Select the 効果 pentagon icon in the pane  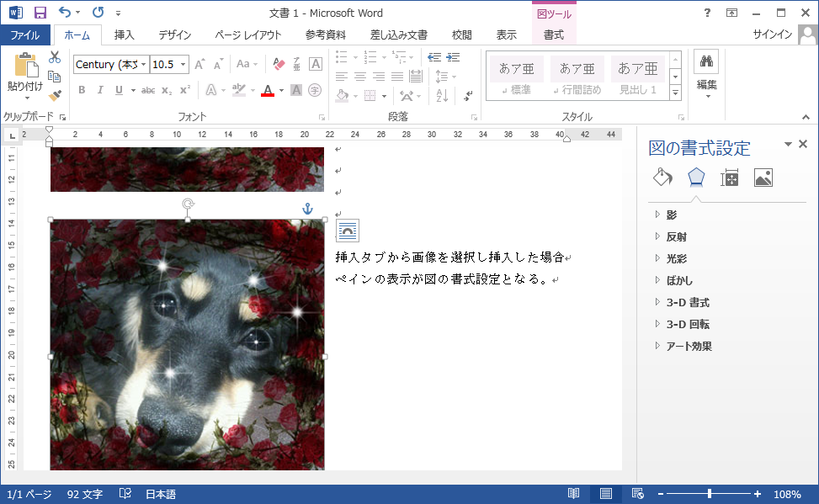click(x=696, y=178)
